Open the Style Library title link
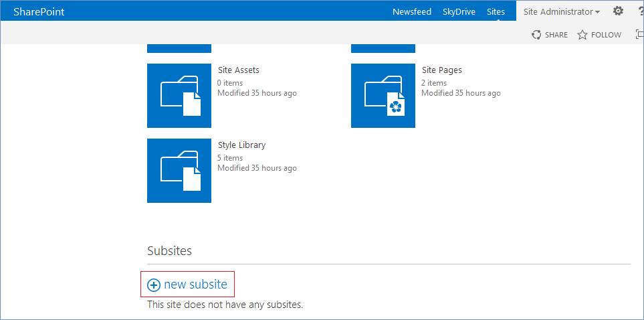 click(x=242, y=145)
